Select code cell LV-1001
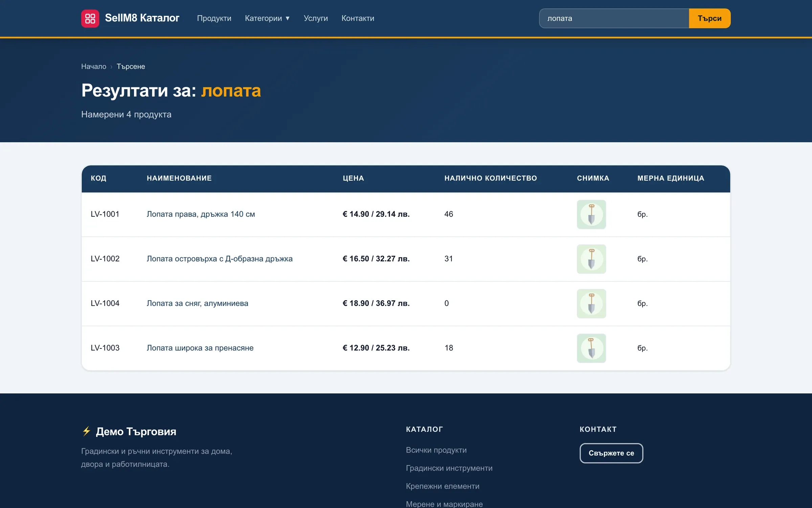 click(105, 214)
